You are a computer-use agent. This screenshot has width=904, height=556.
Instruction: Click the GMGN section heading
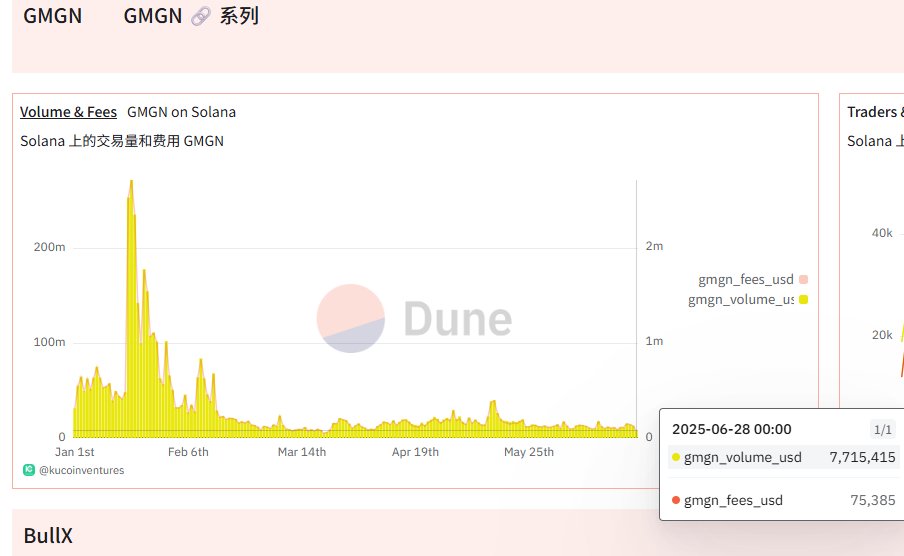click(52, 16)
